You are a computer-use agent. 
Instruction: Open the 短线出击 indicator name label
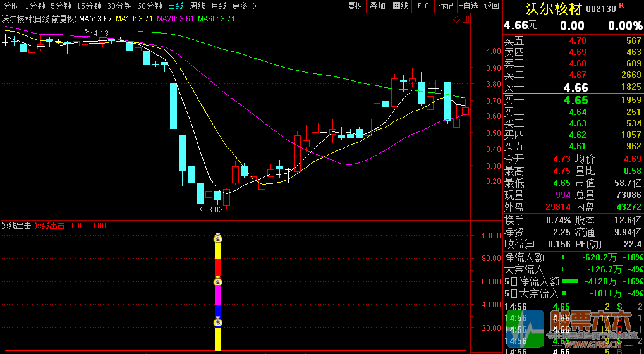[16, 226]
